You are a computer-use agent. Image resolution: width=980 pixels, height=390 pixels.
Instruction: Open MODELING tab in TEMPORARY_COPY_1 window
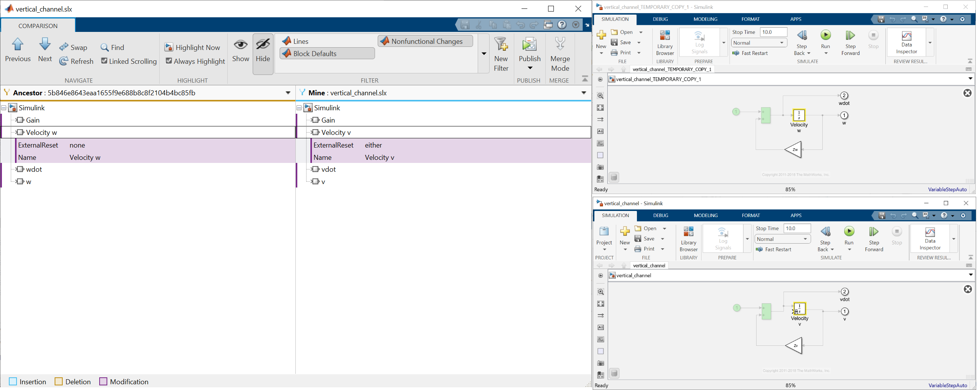(x=705, y=19)
